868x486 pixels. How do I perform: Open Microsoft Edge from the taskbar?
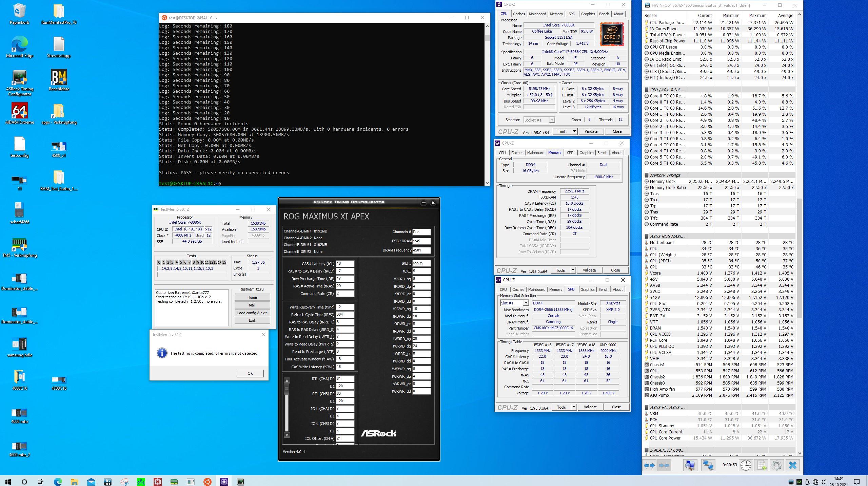(58, 482)
